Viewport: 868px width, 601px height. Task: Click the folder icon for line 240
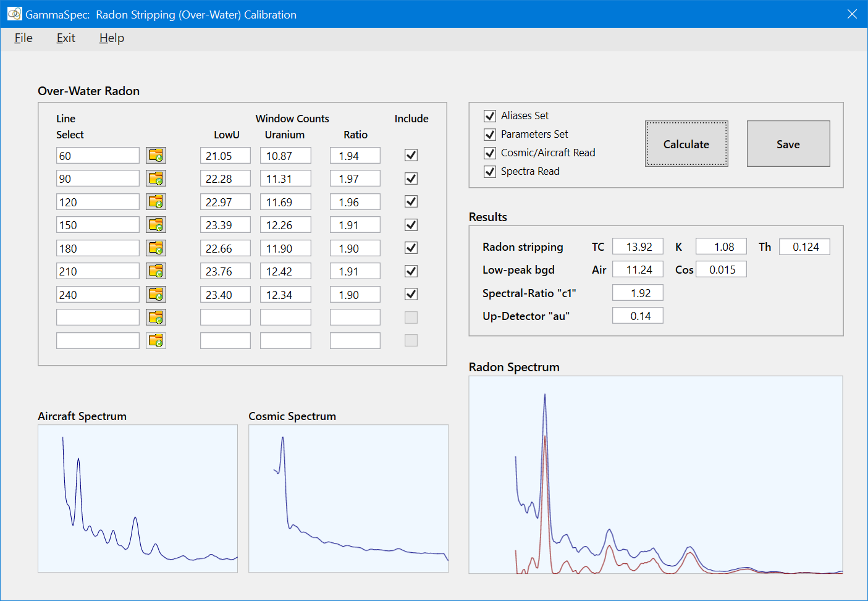coord(156,295)
